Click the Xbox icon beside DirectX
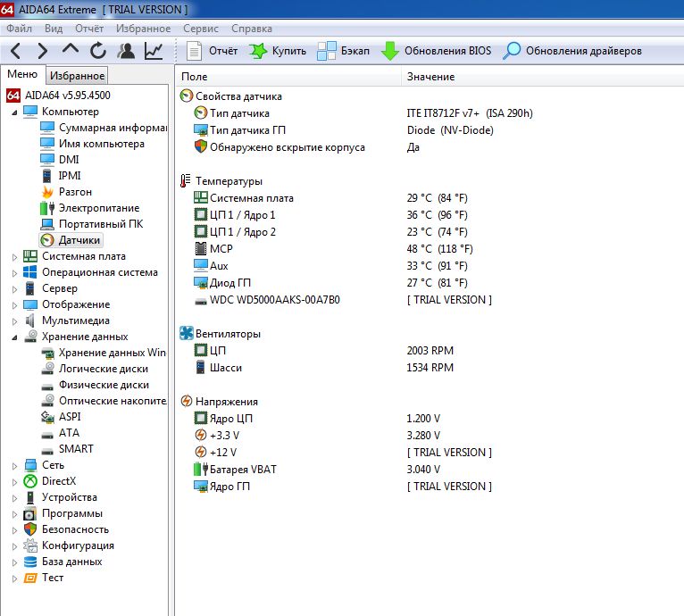The height and width of the screenshot is (616, 684). pyautogui.click(x=30, y=481)
